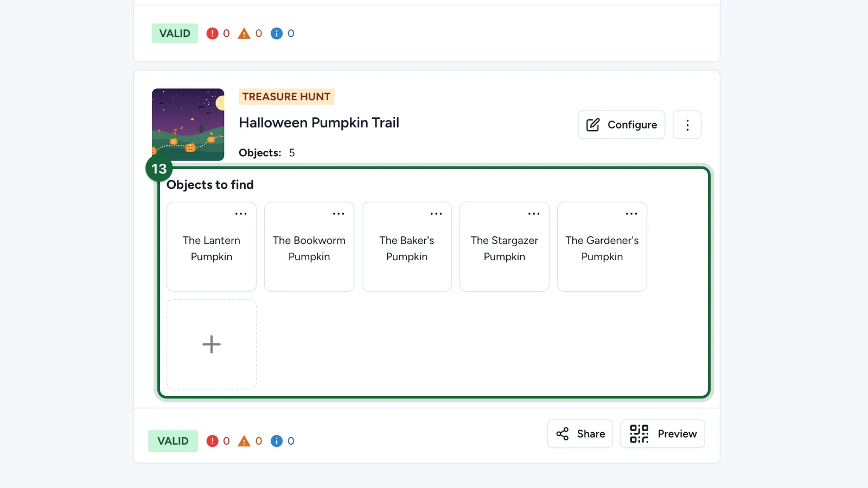868x488 pixels.
Task: Click the red error count icon in the Pumpkin Trail footer
Action: [x=212, y=441]
